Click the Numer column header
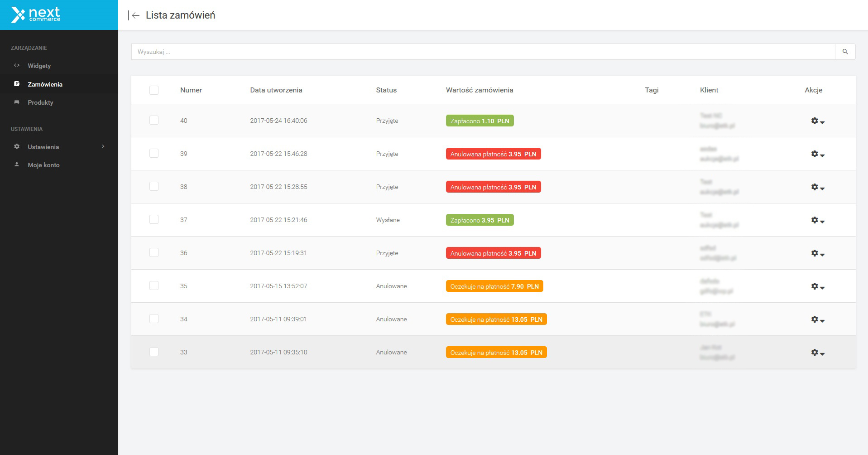868x455 pixels. [191, 90]
